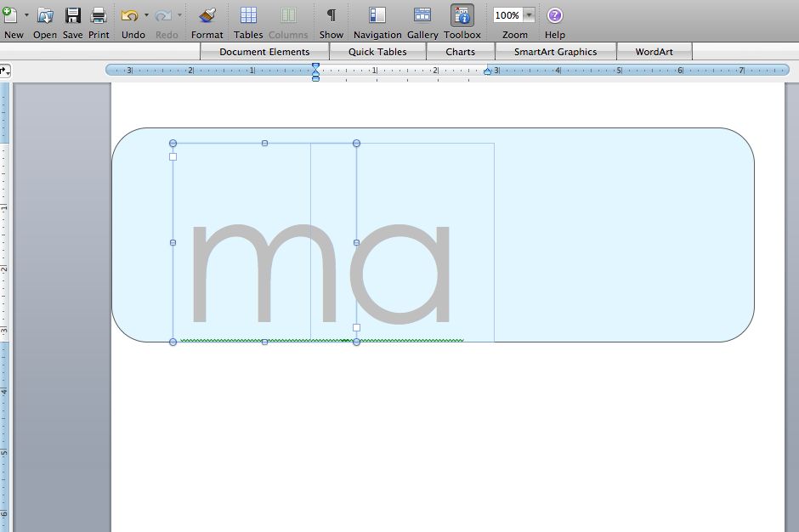Open the Format Painter toolbar icon
Screen dimensions: 799x532
click(207, 15)
